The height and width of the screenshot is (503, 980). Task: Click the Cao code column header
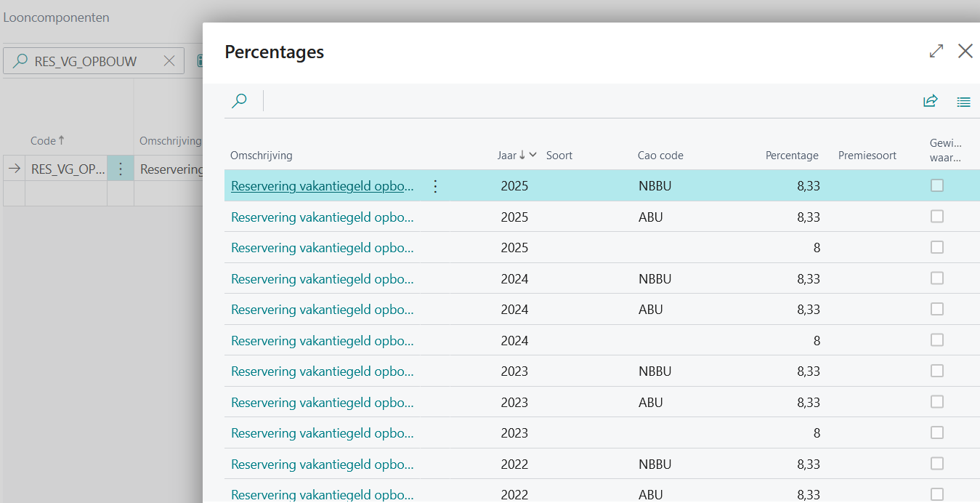click(660, 156)
